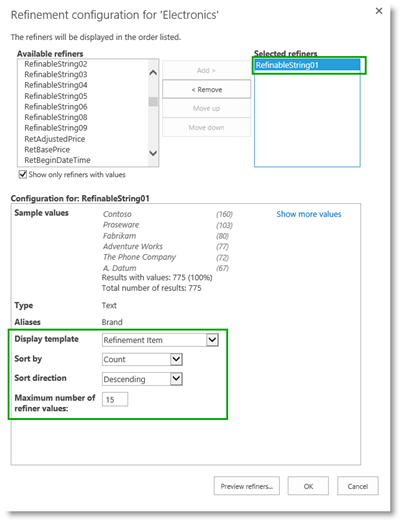Screen dimensions: 400x521
Task: Select RefinableString06 in Available refiners
Action: coord(56,107)
